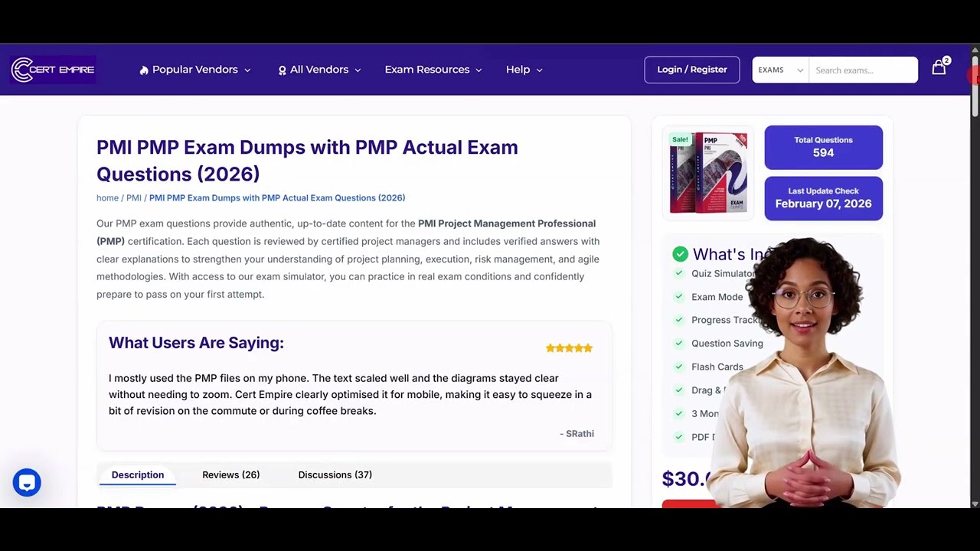
Task: Switch to the Description tab
Action: coord(138,474)
